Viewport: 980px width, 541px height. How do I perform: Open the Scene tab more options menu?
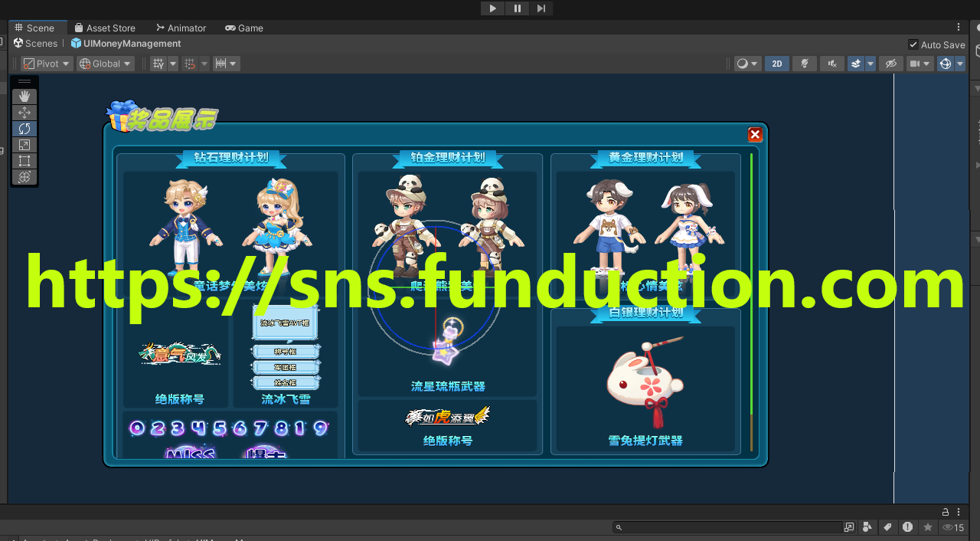959,28
